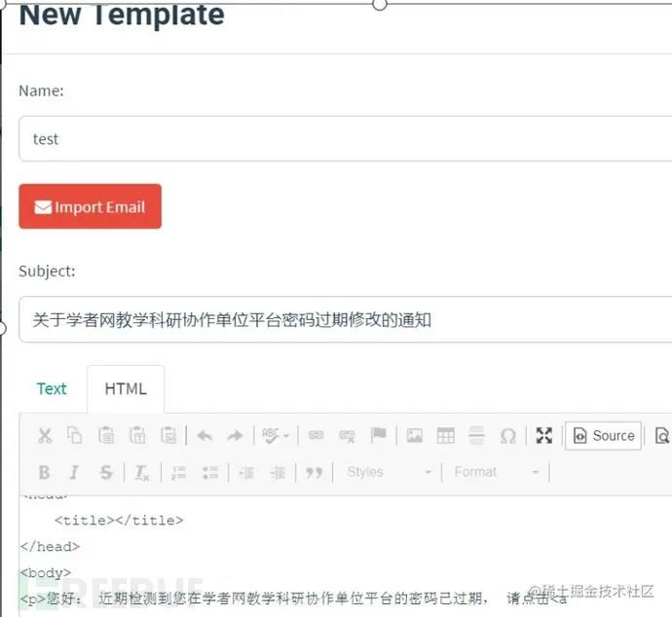Viewport: 672px width, 617px height.
Task: Click the Paste as plain text icon
Action: coord(137,435)
